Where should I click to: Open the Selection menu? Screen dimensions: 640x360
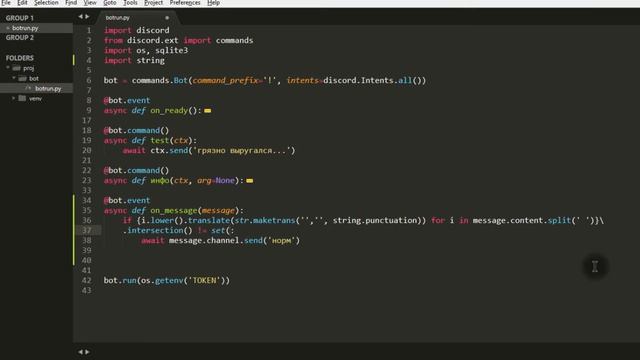pyautogui.click(x=46, y=3)
